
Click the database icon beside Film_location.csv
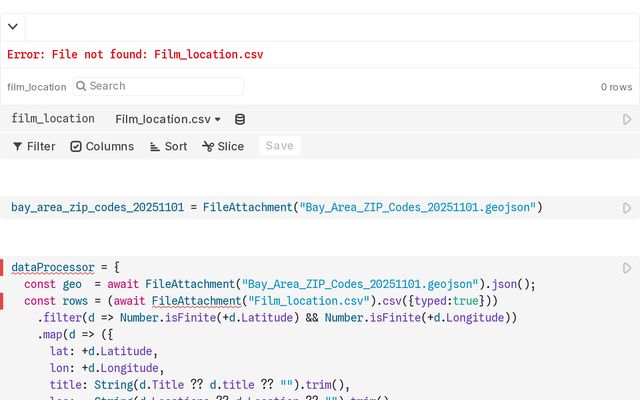coord(240,119)
